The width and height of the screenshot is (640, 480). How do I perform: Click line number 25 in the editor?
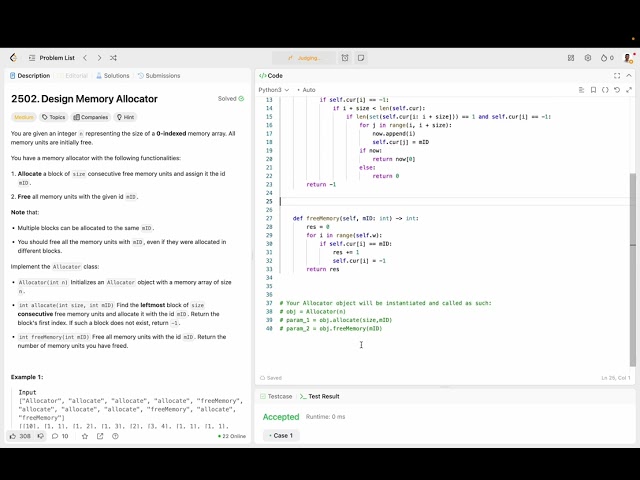click(x=269, y=201)
